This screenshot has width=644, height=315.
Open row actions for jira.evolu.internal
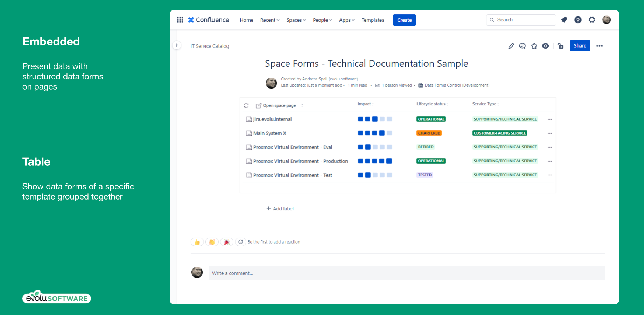point(550,119)
